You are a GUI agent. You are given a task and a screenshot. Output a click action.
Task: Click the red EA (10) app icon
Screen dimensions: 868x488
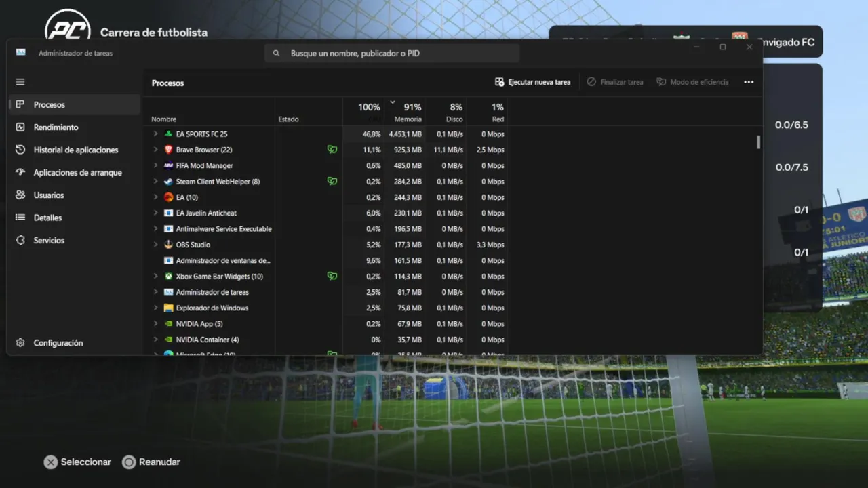(x=168, y=197)
